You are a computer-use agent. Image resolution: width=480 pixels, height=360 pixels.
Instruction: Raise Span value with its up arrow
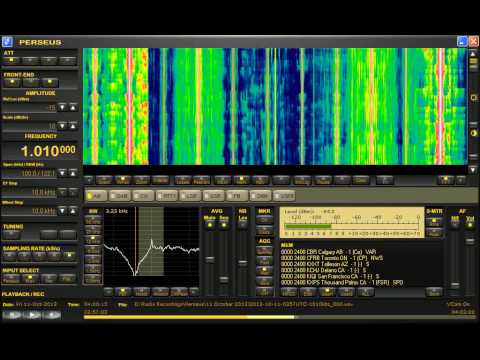[x=73, y=173]
